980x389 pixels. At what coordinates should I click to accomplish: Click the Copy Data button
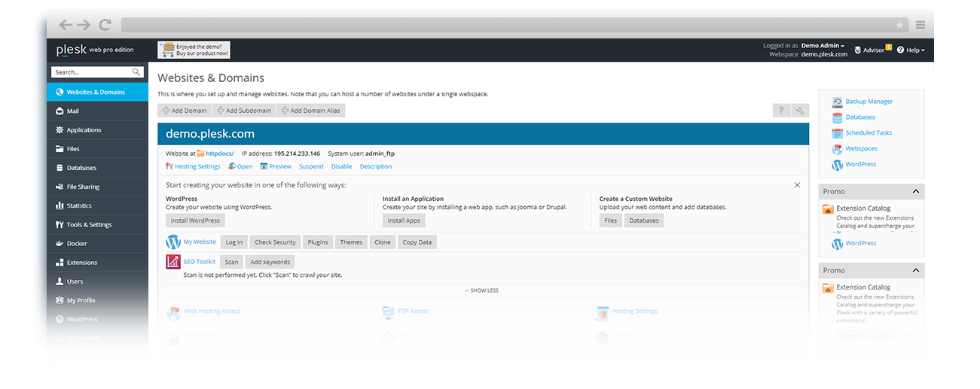pos(417,242)
